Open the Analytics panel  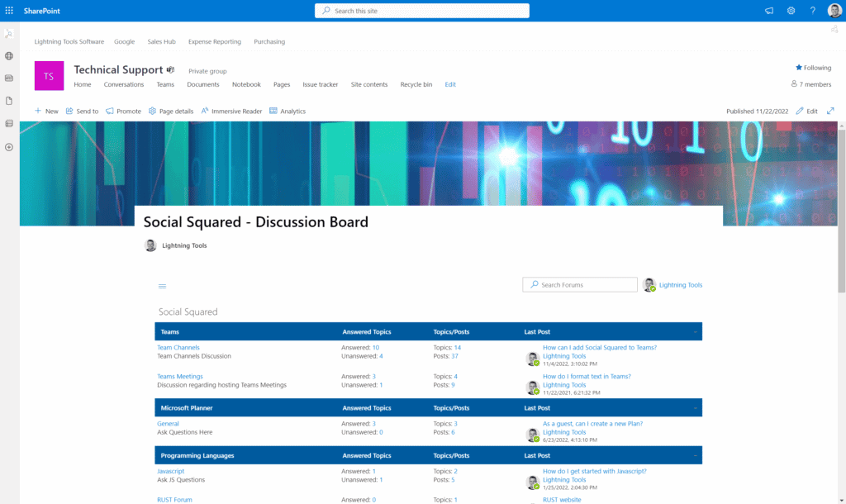287,111
